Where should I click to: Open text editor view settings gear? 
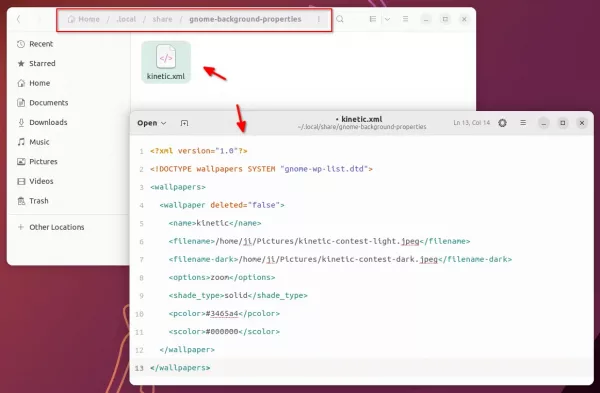click(502, 123)
